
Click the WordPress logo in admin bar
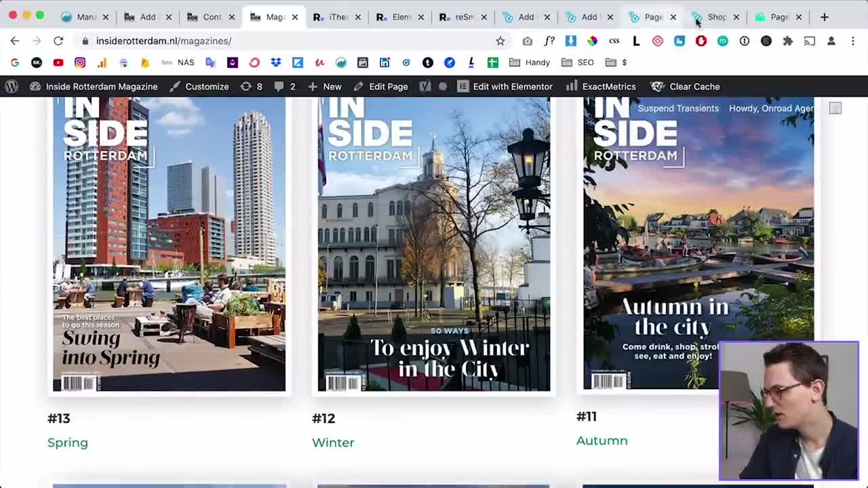pyautogui.click(x=12, y=86)
